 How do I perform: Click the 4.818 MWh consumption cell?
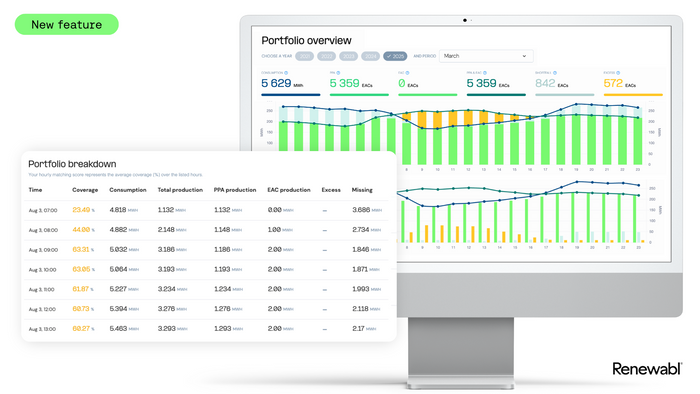pyautogui.click(x=124, y=210)
